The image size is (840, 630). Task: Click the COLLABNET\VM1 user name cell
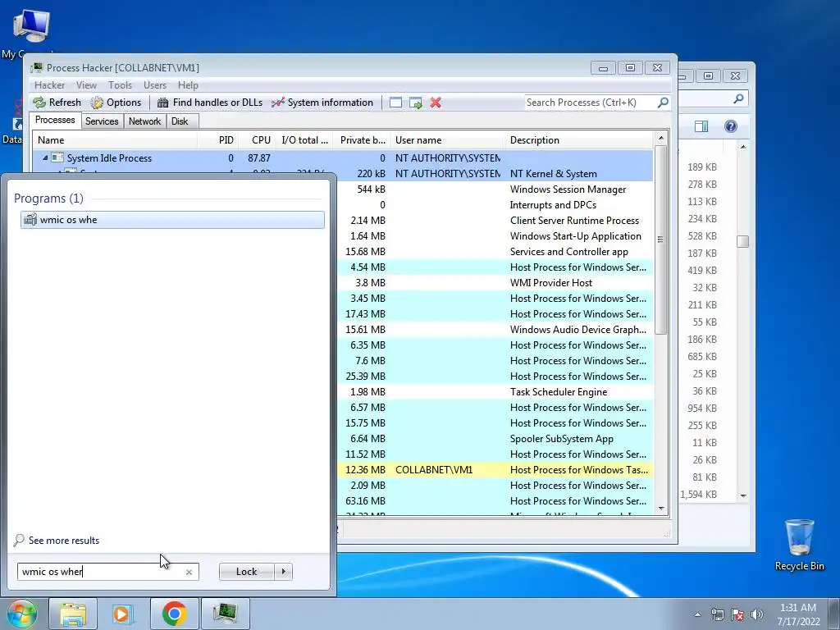click(434, 470)
